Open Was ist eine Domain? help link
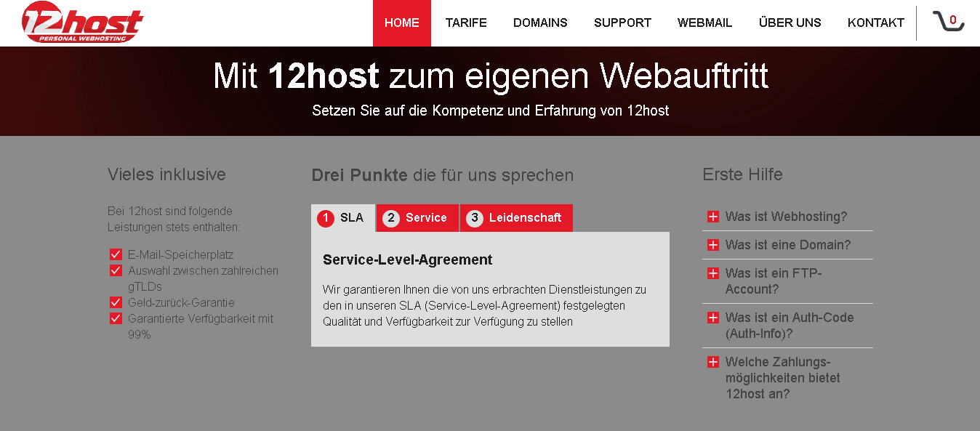Image resolution: width=980 pixels, height=431 pixels. (787, 245)
